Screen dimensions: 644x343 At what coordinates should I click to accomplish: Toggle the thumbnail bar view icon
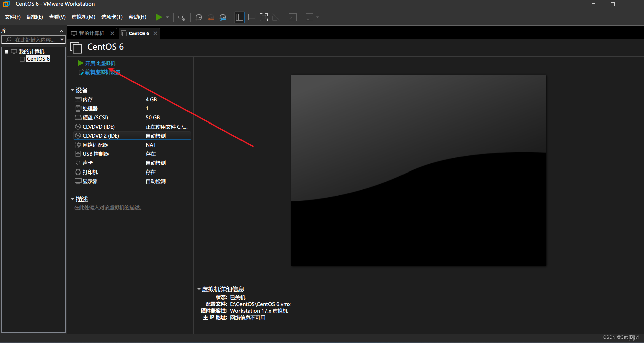pos(252,17)
